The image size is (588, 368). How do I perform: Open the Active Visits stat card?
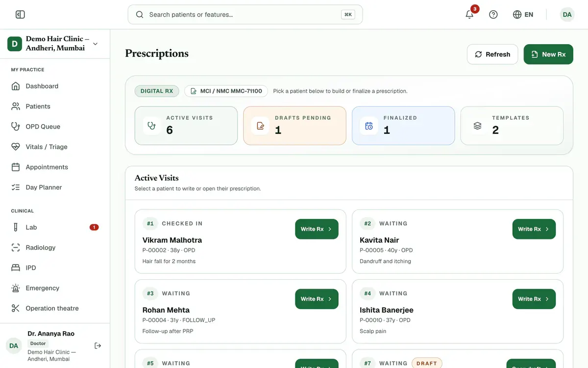(186, 126)
